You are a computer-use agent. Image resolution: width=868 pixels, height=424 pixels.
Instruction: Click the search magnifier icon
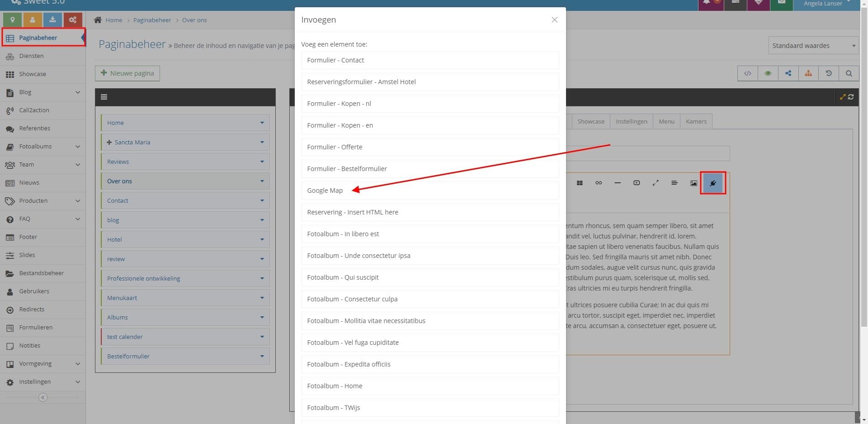849,73
